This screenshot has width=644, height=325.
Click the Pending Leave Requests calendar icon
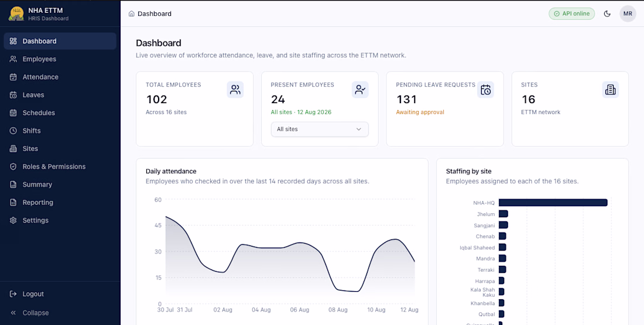[x=485, y=90]
